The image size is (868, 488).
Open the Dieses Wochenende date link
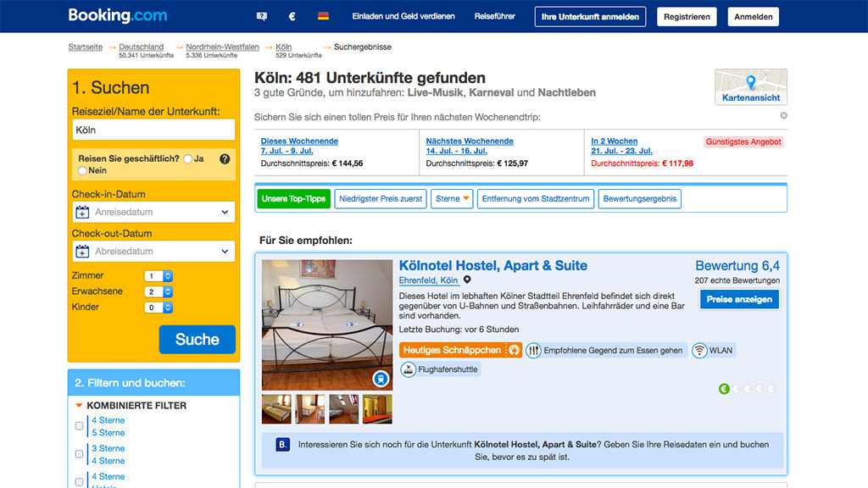pyautogui.click(x=299, y=141)
